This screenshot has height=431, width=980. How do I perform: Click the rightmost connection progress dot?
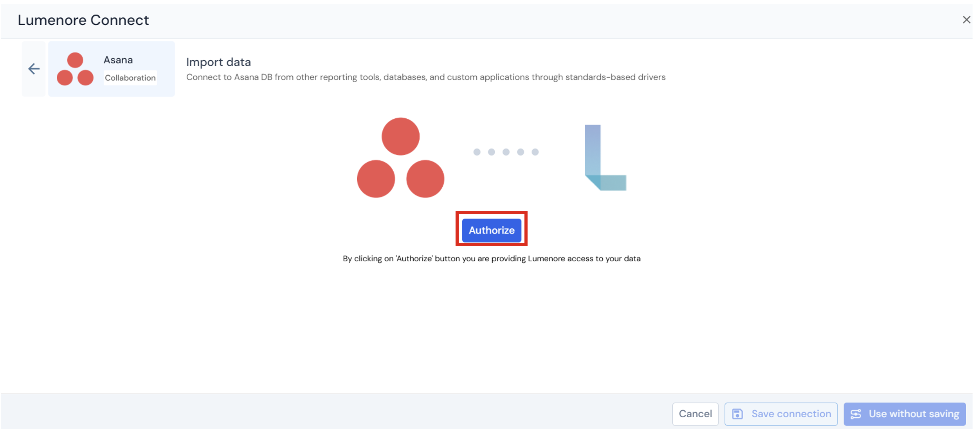tap(535, 152)
